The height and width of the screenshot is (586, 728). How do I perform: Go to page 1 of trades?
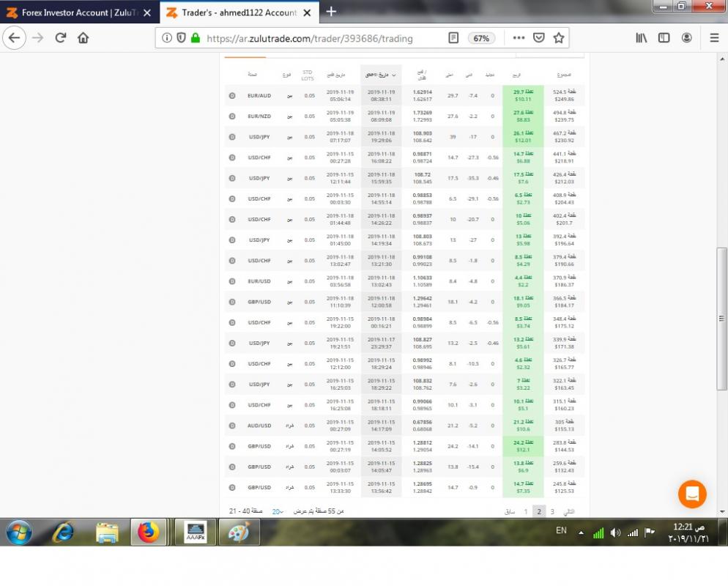(526, 512)
